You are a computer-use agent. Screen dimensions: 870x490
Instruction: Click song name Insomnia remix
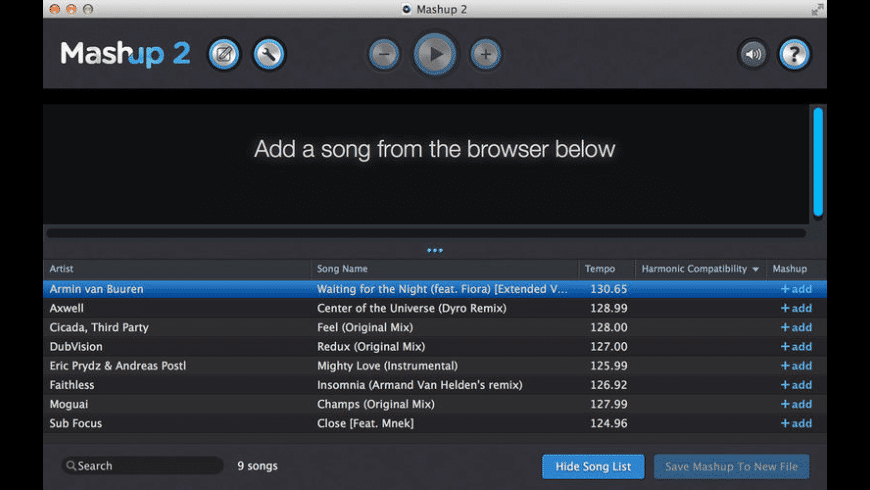(x=419, y=385)
